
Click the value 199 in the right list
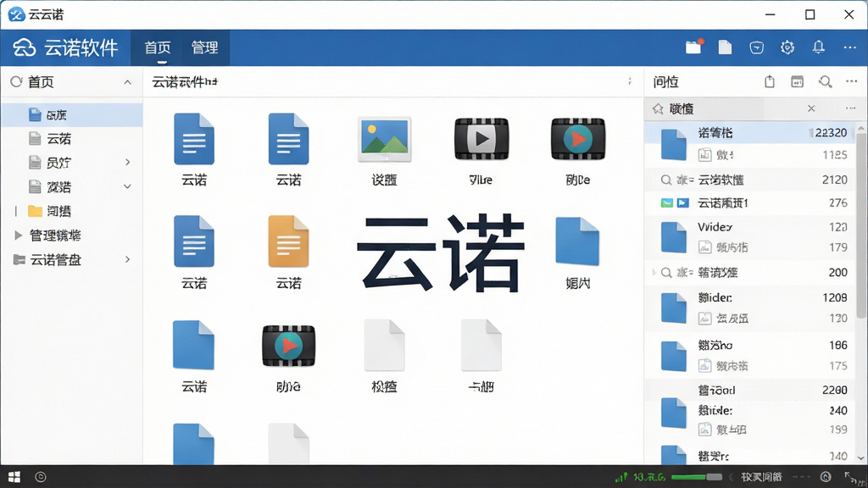point(838,430)
